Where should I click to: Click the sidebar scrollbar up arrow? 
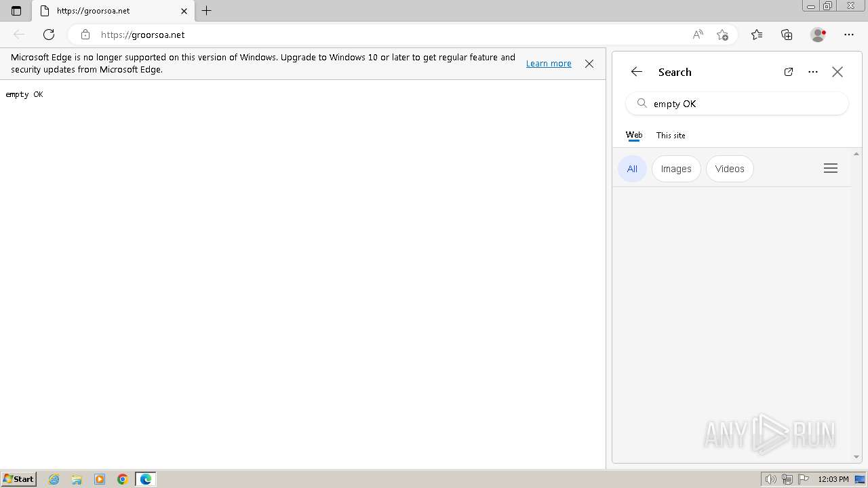[x=856, y=155]
